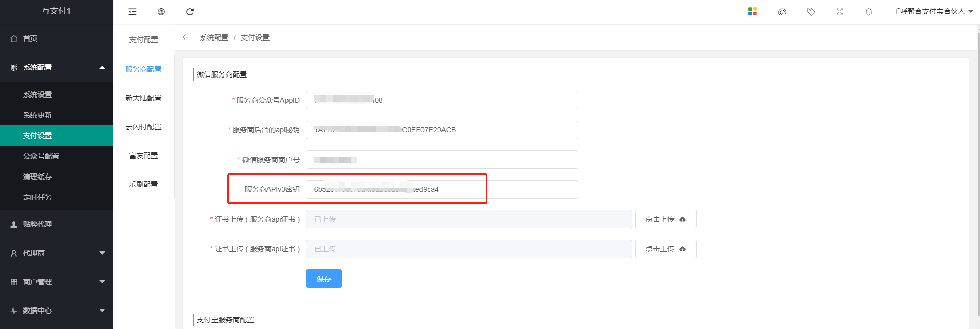Image resolution: width=980 pixels, height=329 pixels.
Task: Focus the 服务商后台的api秘钥 input field
Action: point(442,130)
